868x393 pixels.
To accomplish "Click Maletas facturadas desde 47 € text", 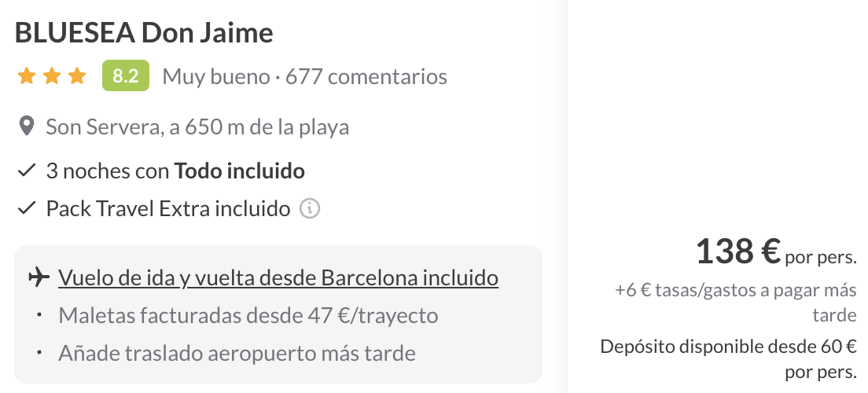I will point(248,316).
